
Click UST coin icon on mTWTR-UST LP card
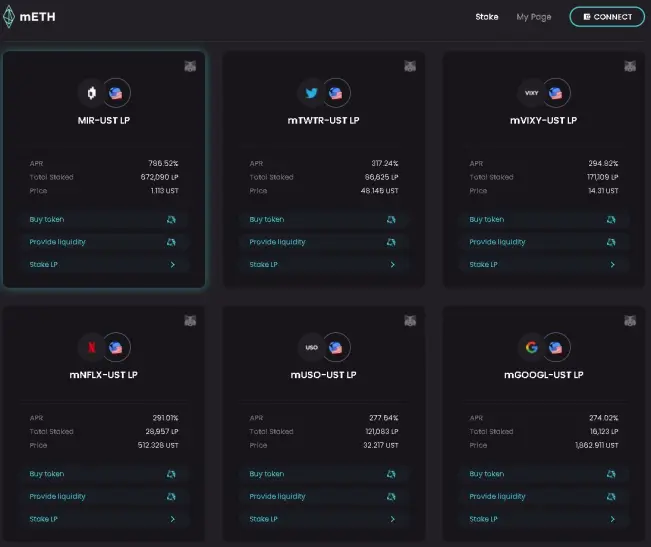pos(336,93)
